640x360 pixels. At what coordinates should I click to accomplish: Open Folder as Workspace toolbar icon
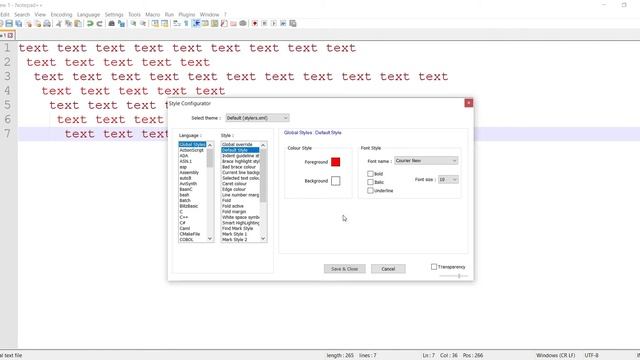click(233, 24)
